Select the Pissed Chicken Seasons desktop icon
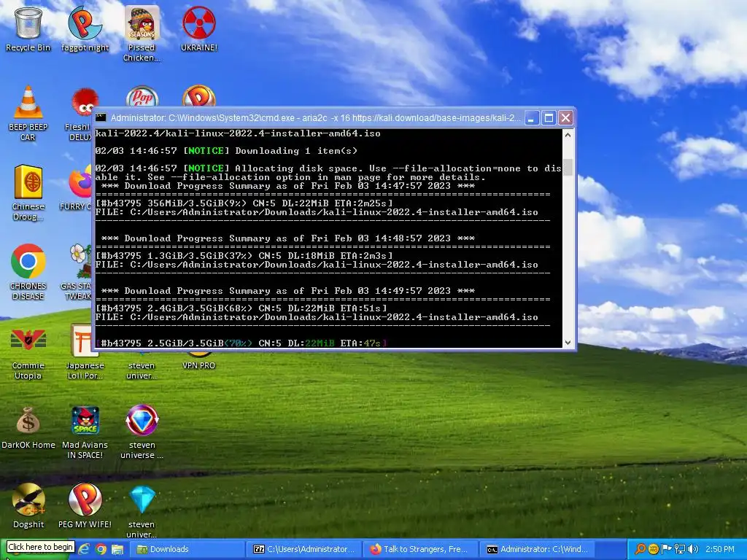This screenshot has width=747, height=560. pos(142,34)
